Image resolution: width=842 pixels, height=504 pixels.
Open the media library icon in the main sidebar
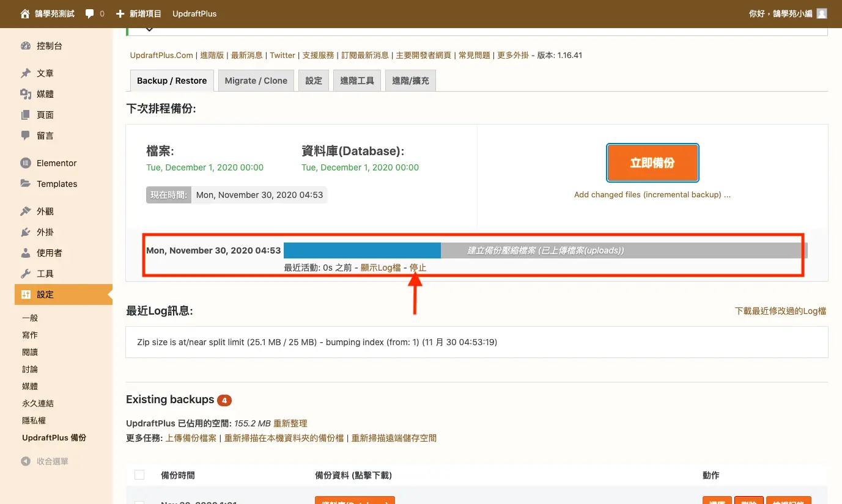coord(26,94)
